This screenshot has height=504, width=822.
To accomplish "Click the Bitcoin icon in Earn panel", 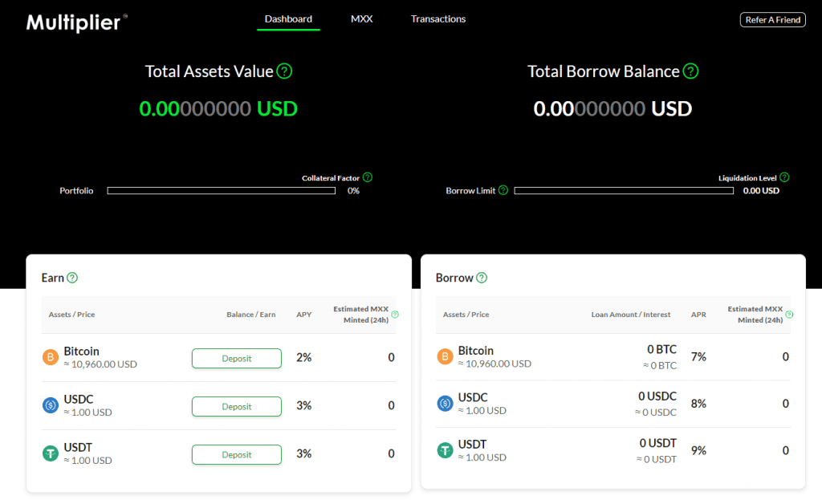I will pyautogui.click(x=51, y=357).
